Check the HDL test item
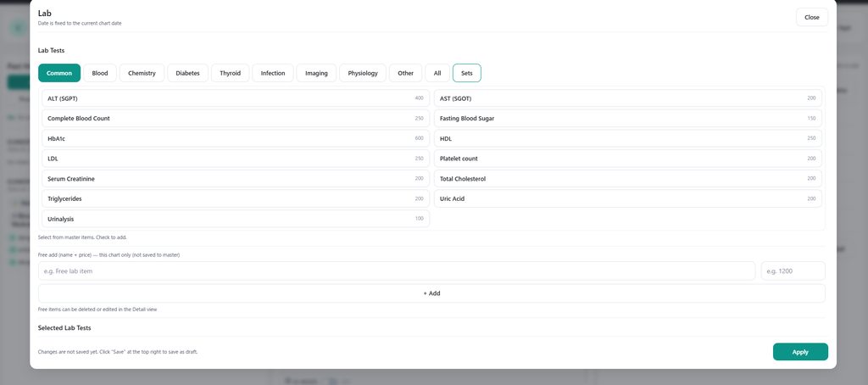Viewport: 868px width, 385px height. point(628,138)
